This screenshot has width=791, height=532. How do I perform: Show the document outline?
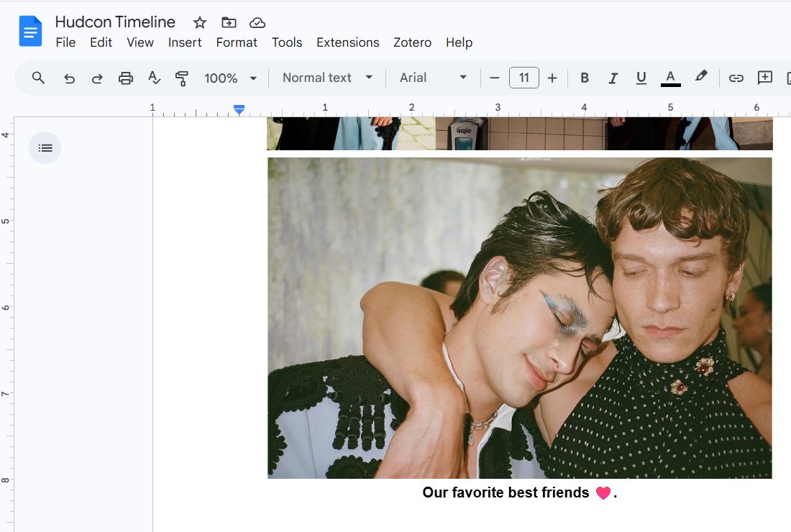[45, 148]
